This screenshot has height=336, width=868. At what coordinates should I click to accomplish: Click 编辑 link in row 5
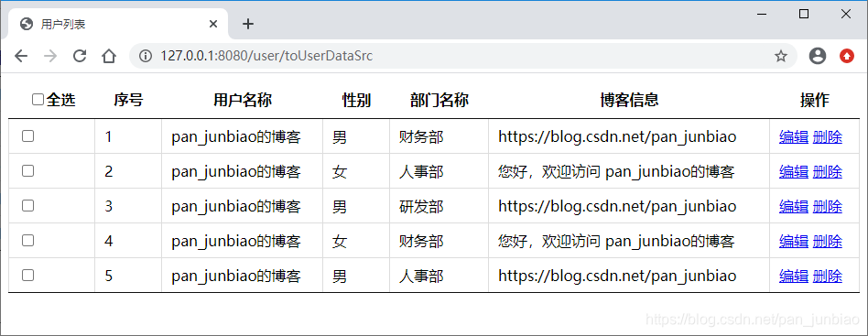coord(794,276)
